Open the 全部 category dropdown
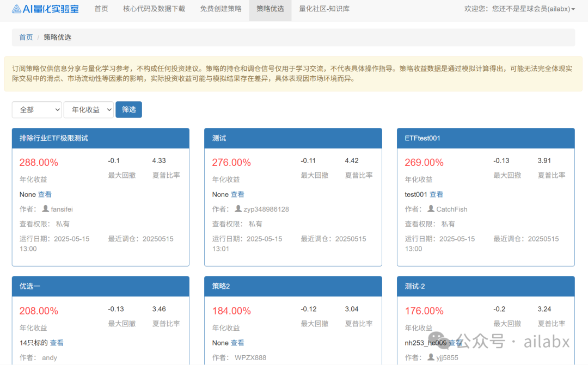 [37, 109]
